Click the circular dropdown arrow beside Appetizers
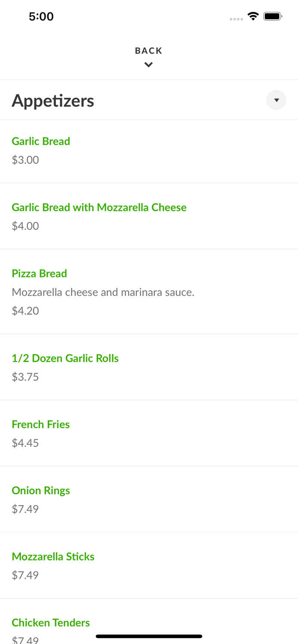 pos(276,100)
